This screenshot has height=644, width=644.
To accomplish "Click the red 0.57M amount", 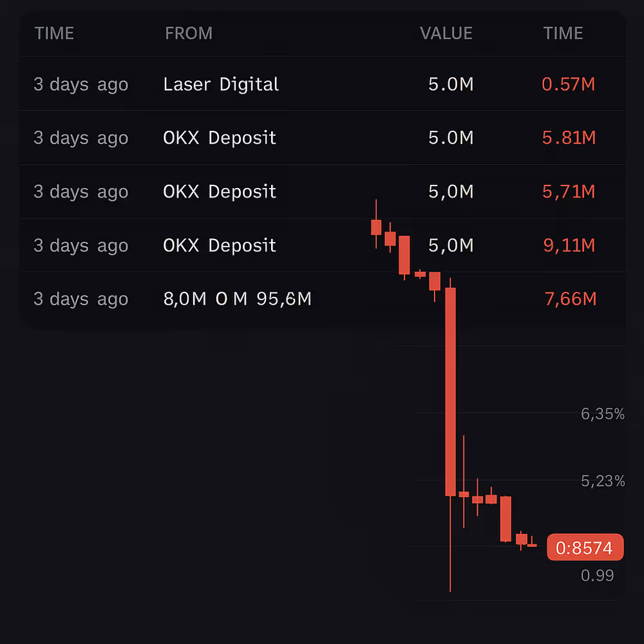I will (x=568, y=84).
